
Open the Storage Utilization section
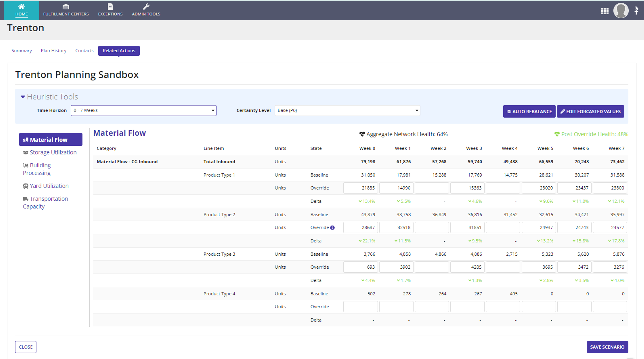coord(50,152)
